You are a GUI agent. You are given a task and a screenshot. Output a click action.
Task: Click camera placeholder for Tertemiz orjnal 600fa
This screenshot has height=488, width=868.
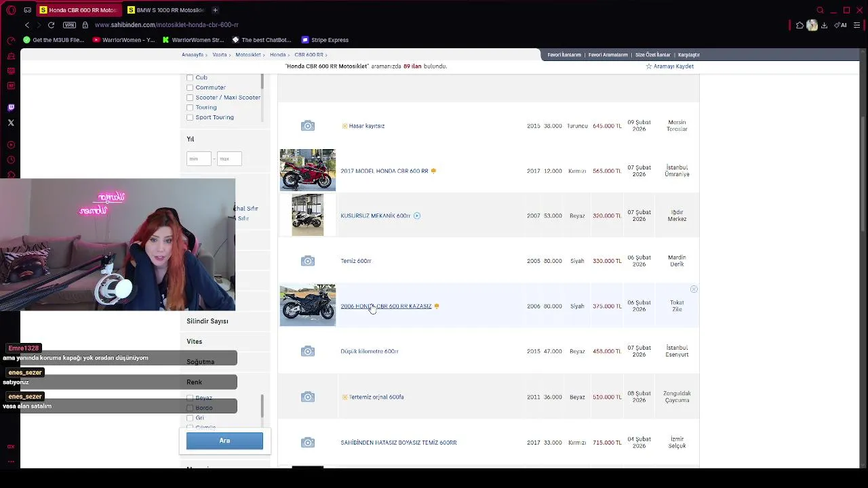(308, 397)
